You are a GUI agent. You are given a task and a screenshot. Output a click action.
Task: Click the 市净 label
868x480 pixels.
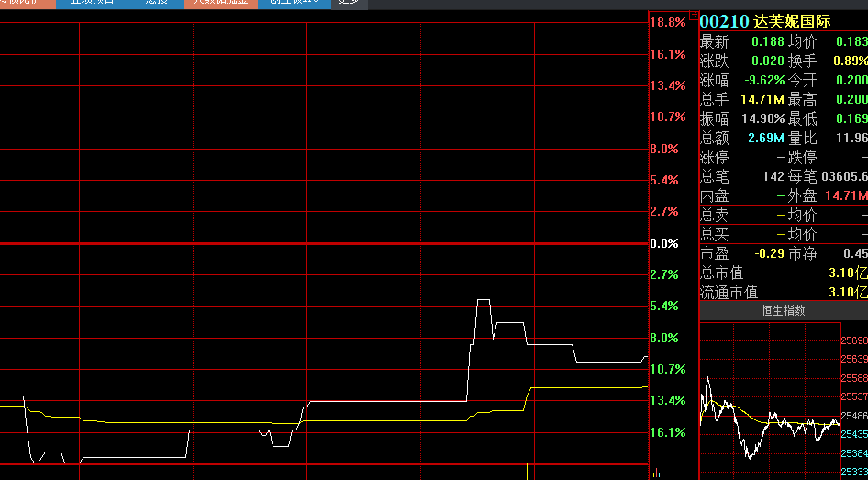click(802, 253)
